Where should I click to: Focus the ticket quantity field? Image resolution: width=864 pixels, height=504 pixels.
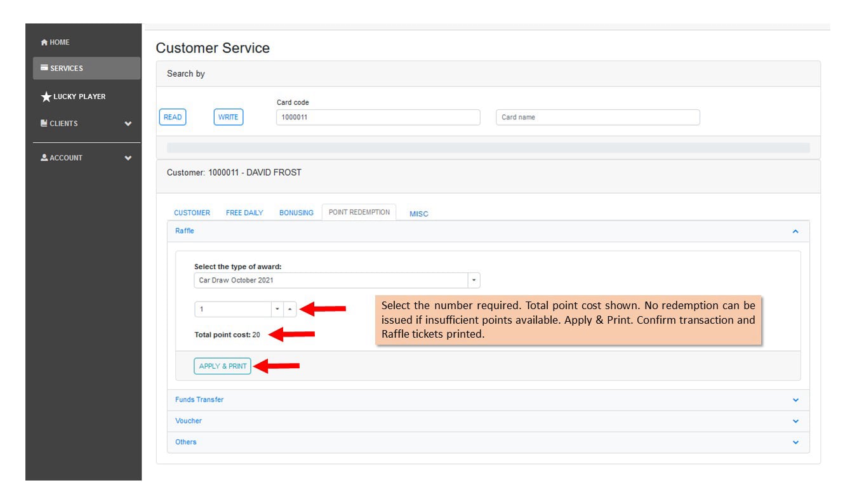[x=233, y=309]
